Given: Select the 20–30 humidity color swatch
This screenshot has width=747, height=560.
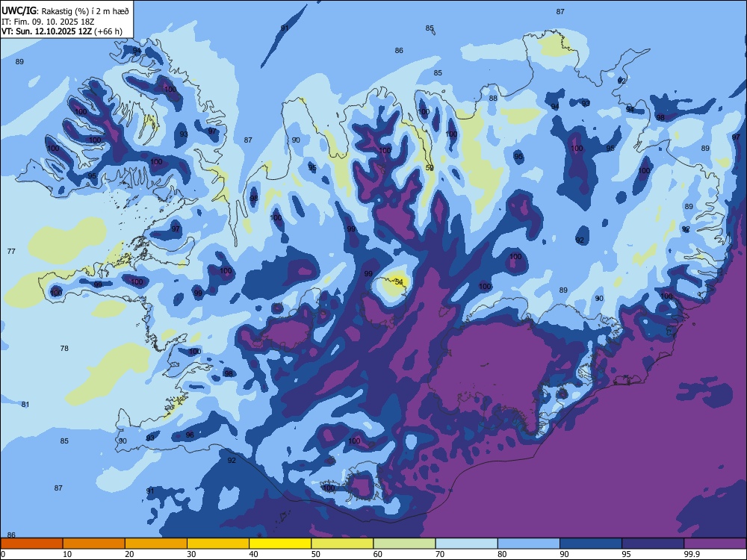Looking at the screenshot, I should point(156,544).
